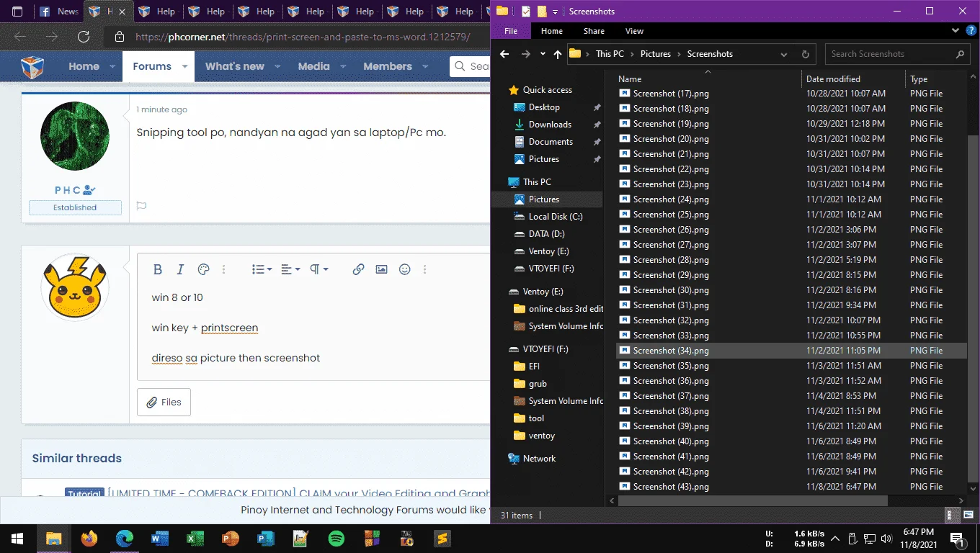The width and height of the screenshot is (980, 553).
Task: Click the forum search box
Action: coord(471,66)
